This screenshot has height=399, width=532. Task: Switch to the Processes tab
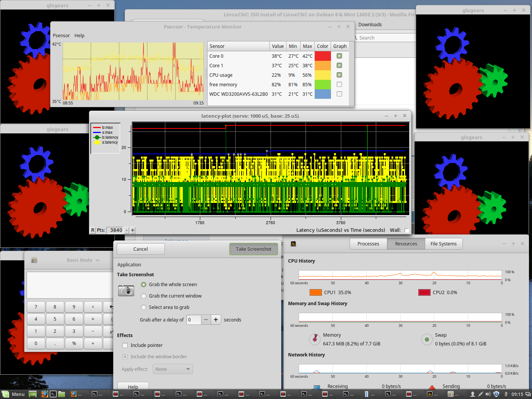click(x=368, y=244)
